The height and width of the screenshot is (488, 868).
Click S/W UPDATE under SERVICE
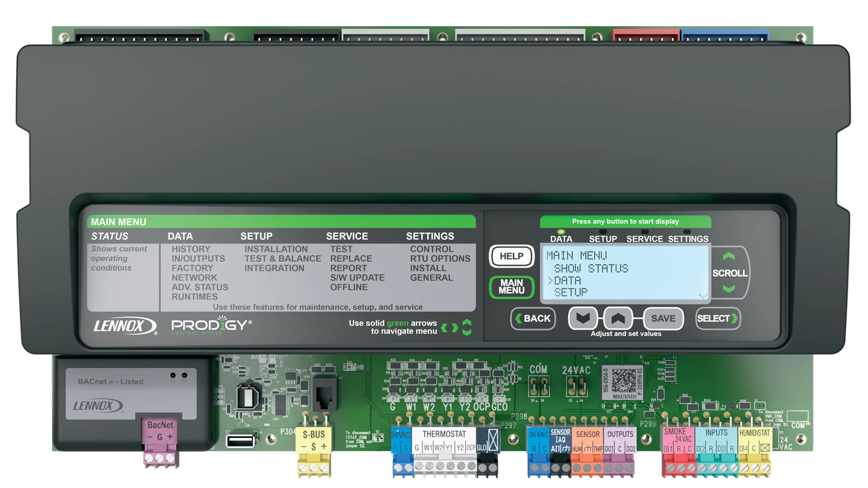click(x=357, y=278)
